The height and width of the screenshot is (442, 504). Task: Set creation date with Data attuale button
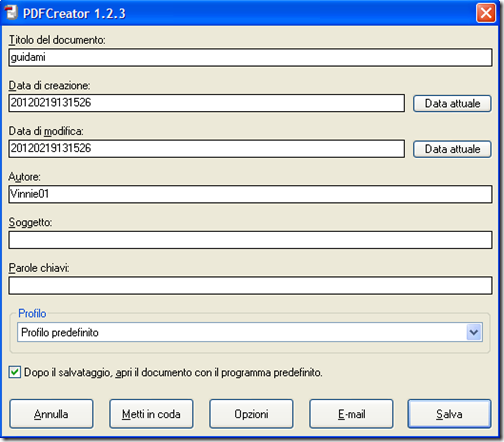point(452,104)
